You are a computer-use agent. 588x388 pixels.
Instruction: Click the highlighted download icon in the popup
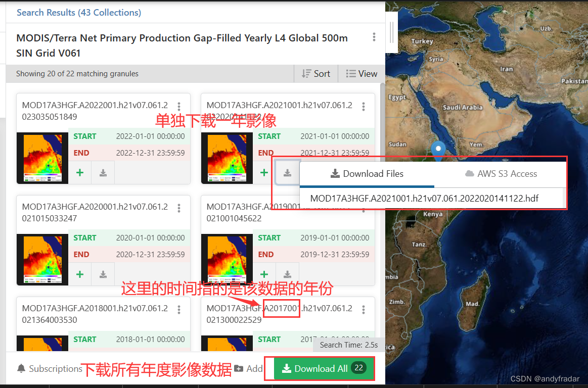287,172
